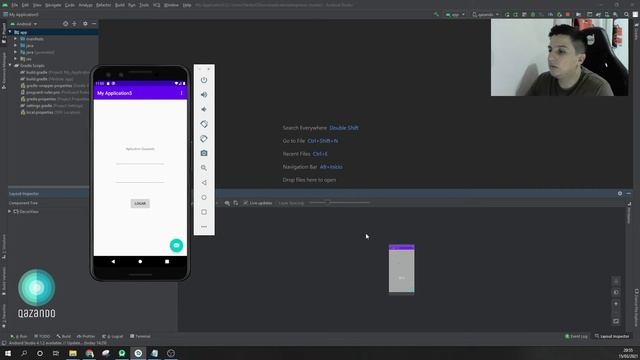Click the emulator volume down icon

[x=204, y=109]
